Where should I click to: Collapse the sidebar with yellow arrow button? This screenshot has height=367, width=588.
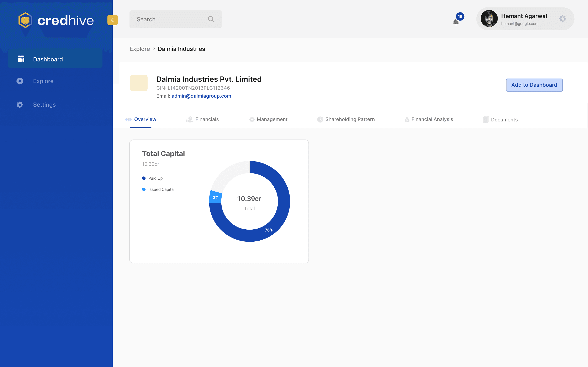click(x=113, y=20)
